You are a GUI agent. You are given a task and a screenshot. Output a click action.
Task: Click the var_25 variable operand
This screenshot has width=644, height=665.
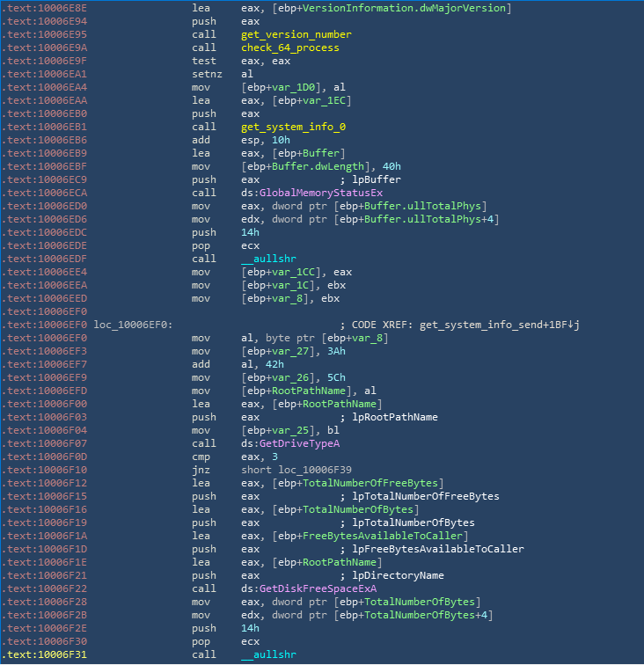(290, 430)
